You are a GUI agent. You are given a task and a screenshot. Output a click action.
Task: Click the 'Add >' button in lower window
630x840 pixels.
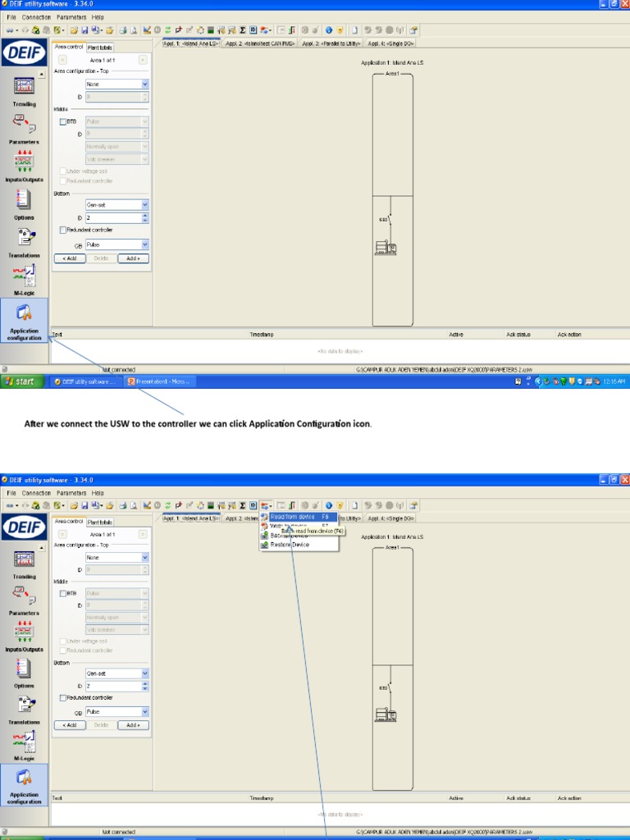tap(134, 725)
